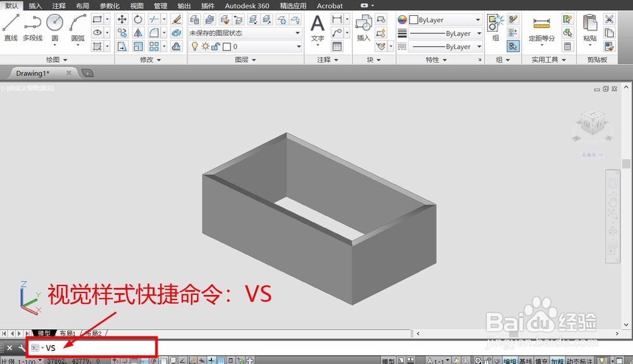Image resolution: width=633 pixels, height=364 pixels.
Task: Click the Explode tool icon
Action: click(x=176, y=33)
